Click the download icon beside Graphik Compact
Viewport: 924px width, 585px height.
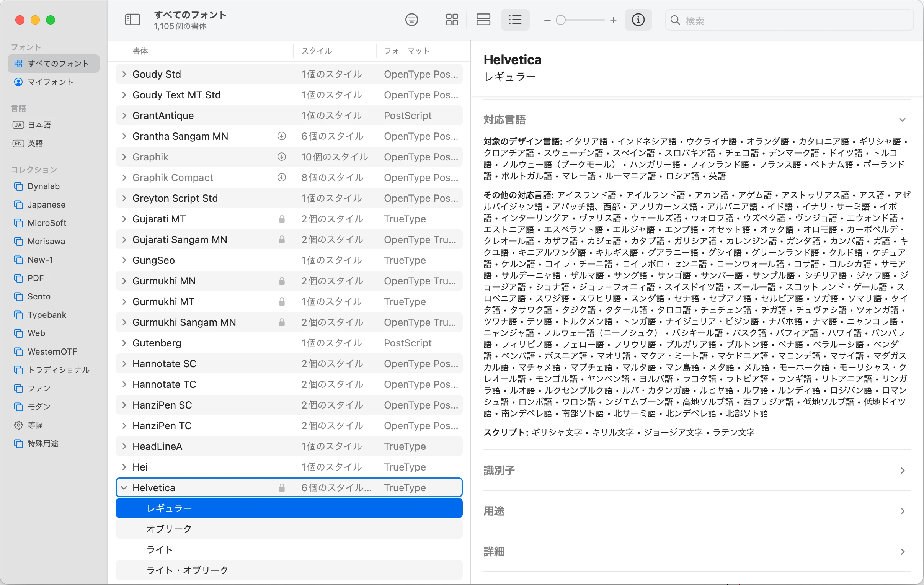click(x=282, y=177)
